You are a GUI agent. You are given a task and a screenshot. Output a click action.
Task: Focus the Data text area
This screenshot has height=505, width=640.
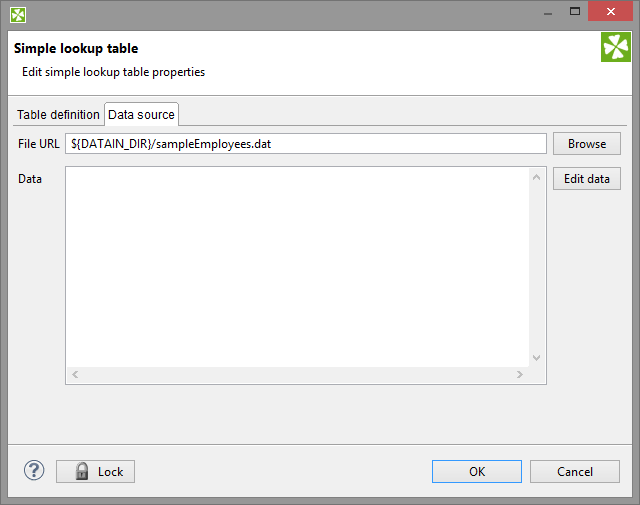(298, 265)
